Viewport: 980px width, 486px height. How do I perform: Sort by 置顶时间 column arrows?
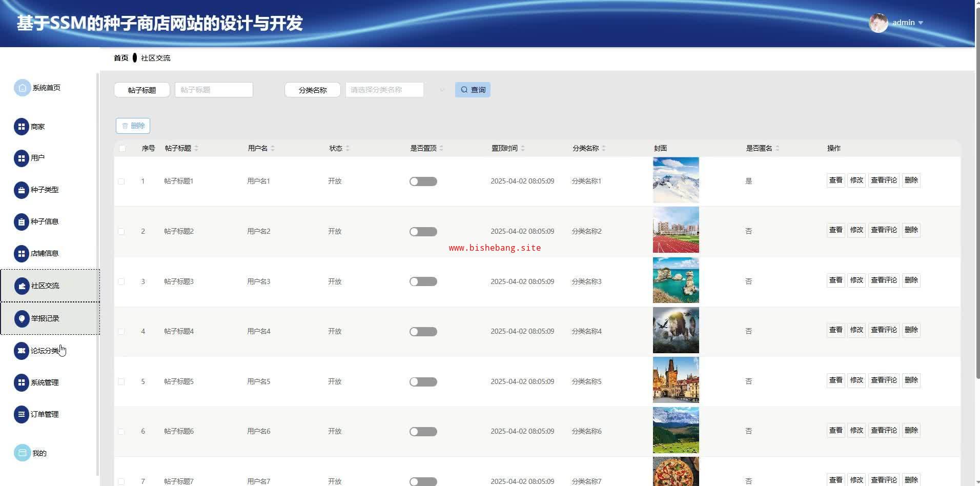click(x=523, y=149)
